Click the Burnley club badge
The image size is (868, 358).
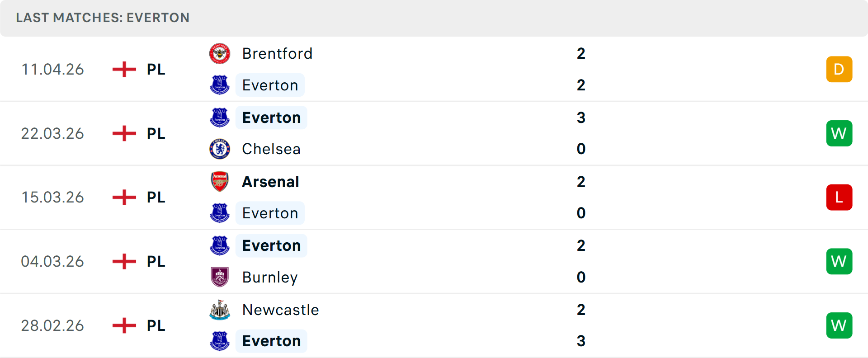click(x=220, y=277)
